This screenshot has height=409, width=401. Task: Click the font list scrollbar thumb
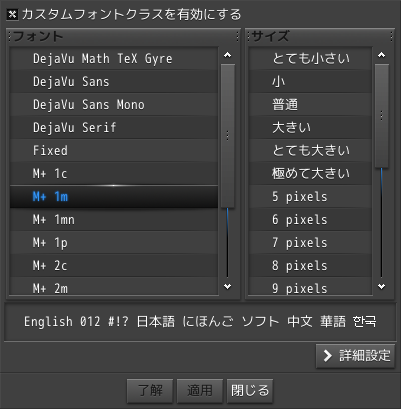pyautogui.click(x=228, y=136)
